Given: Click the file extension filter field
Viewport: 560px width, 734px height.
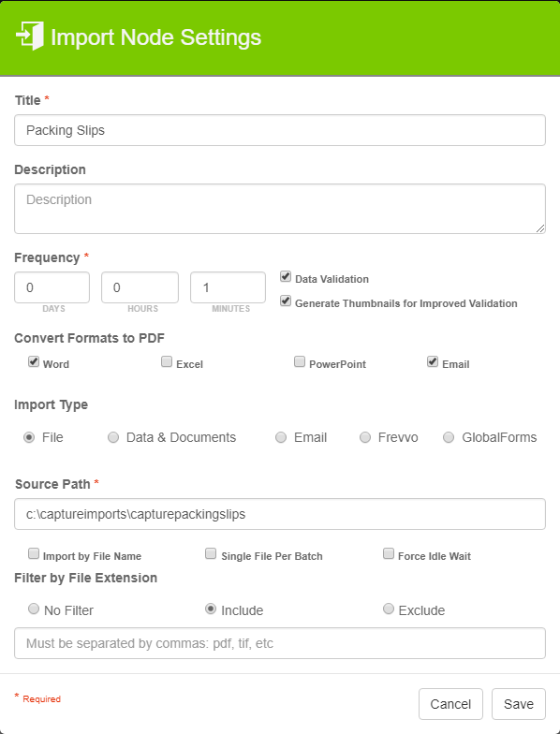Looking at the screenshot, I should click(280, 643).
